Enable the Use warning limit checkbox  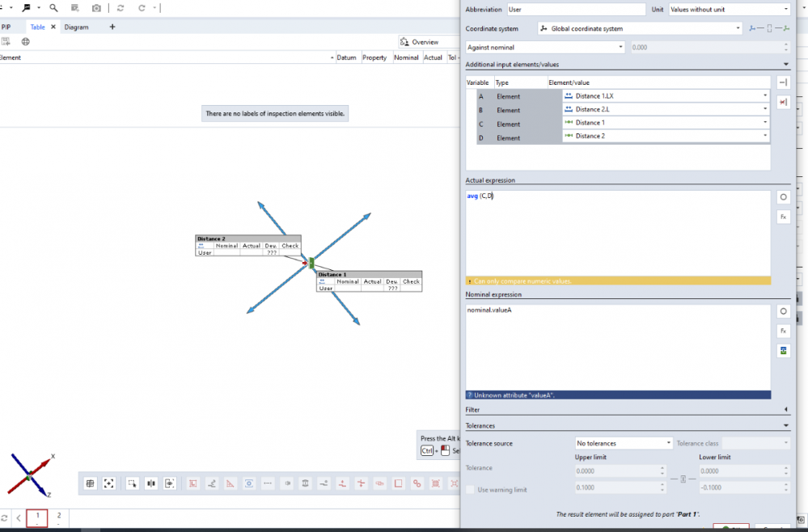471,489
